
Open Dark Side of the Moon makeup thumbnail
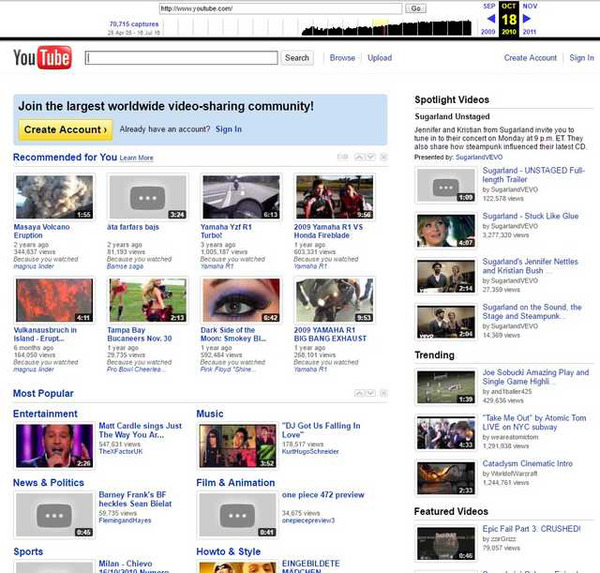coord(241,300)
